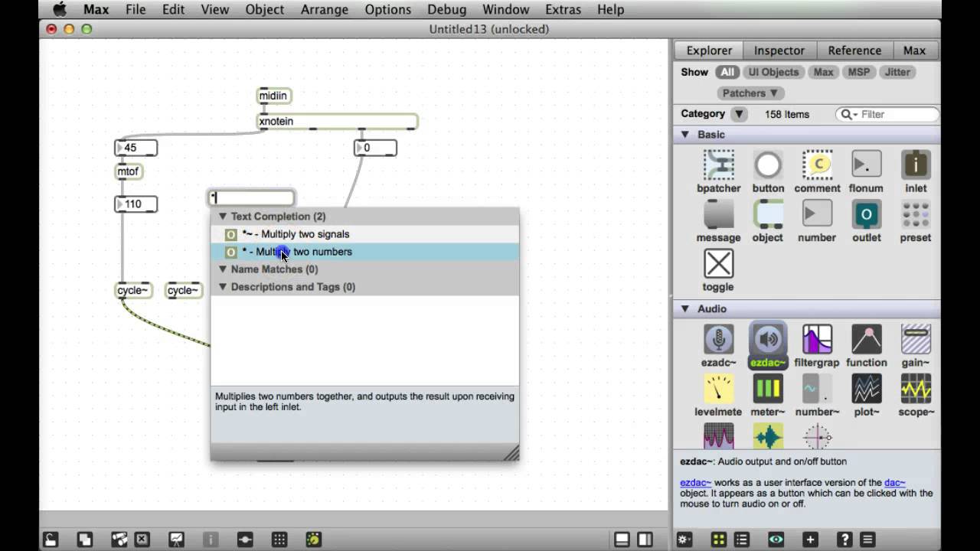Image resolution: width=980 pixels, height=551 pixels.
Task: Click the close-all X toolbar icon
Action: pyautogui.click(x=142, y=540)
